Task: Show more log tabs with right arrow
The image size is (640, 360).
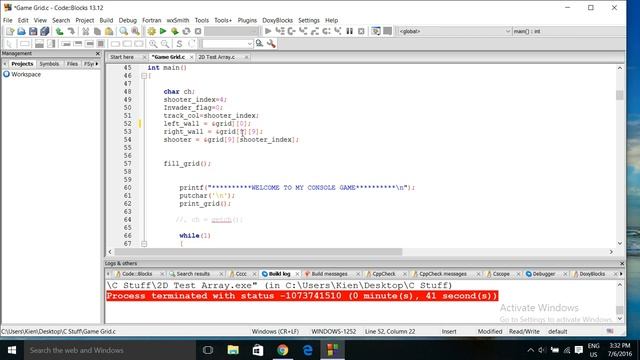Action: (x=621, y=274)
